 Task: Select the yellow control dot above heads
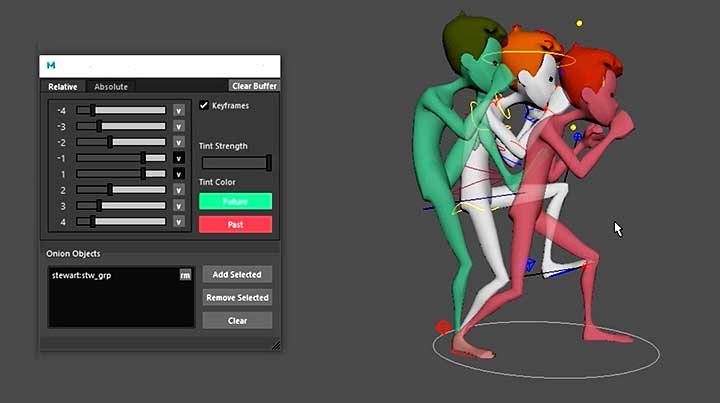[579, 23]
